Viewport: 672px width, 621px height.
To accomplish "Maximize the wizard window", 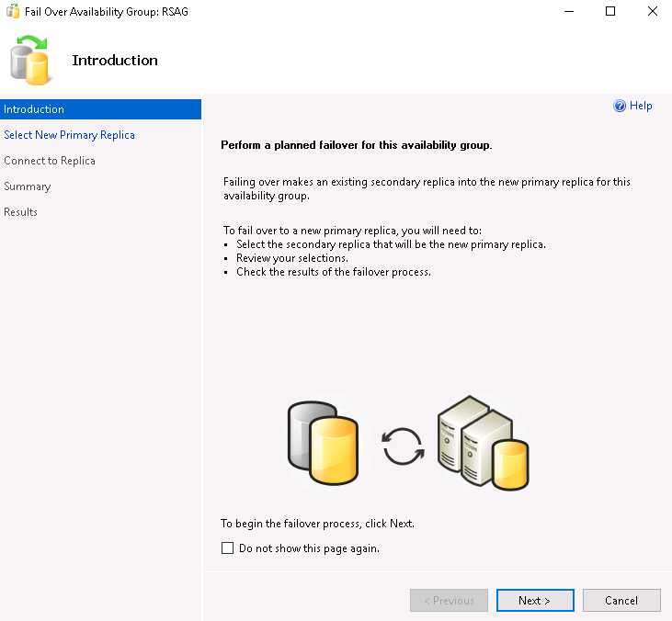I will pos(610,12).
